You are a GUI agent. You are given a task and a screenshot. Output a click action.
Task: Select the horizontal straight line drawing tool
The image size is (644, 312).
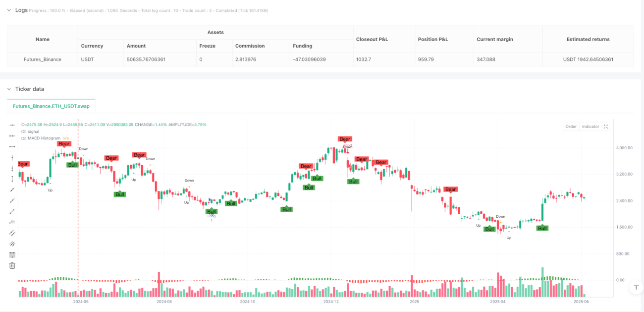click(x=12, y=125)
